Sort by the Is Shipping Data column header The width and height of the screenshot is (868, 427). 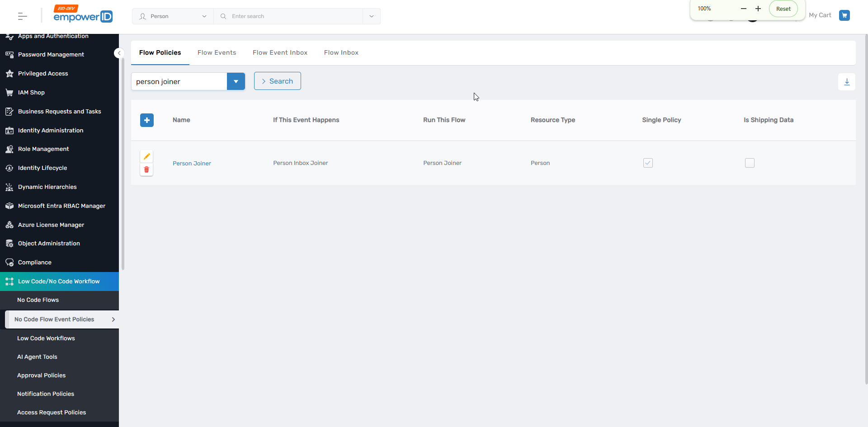(769, 120)
